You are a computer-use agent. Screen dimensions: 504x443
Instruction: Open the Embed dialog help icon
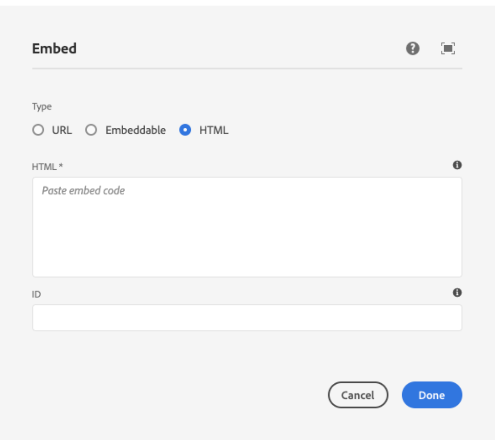pos(413,48)
